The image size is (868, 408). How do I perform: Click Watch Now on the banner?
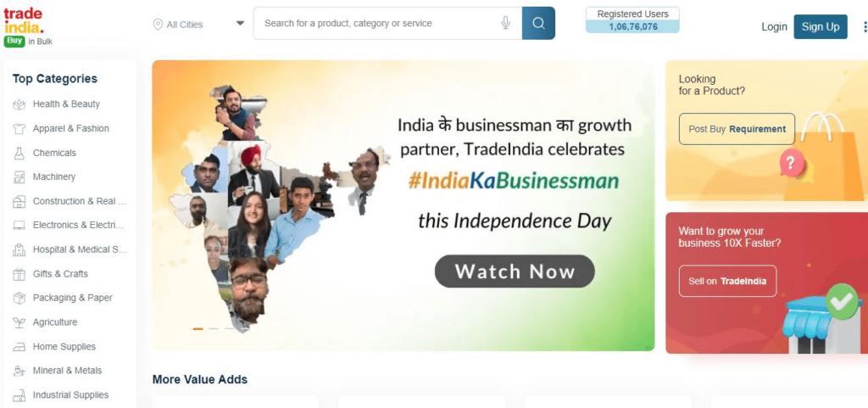(x=515, y=271)
